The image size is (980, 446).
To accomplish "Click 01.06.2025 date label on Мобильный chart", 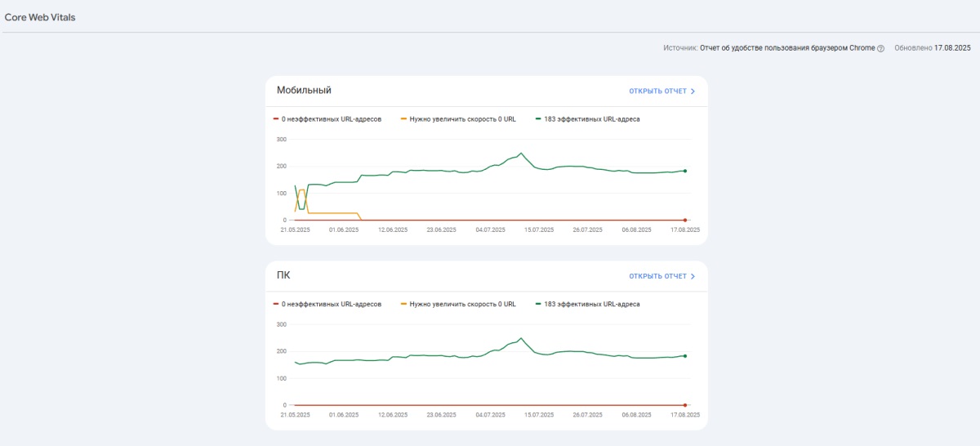I will point(344,230).
